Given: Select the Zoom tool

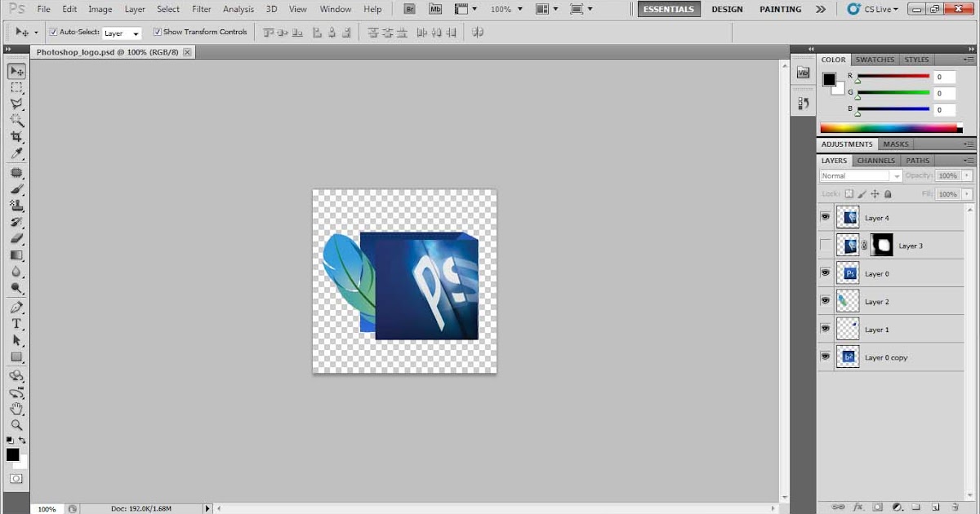Looking at the screenshot, I should pos(16,425).
